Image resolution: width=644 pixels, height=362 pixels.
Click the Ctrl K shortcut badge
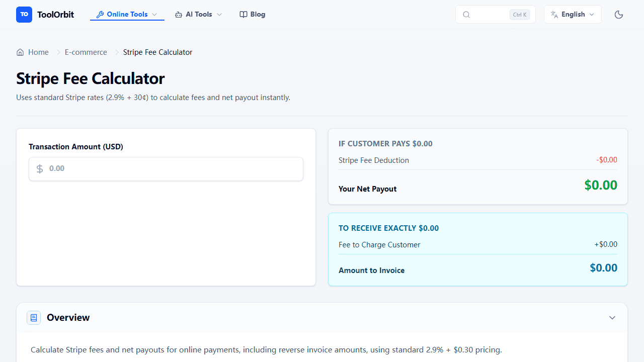(x=520, y=15)
